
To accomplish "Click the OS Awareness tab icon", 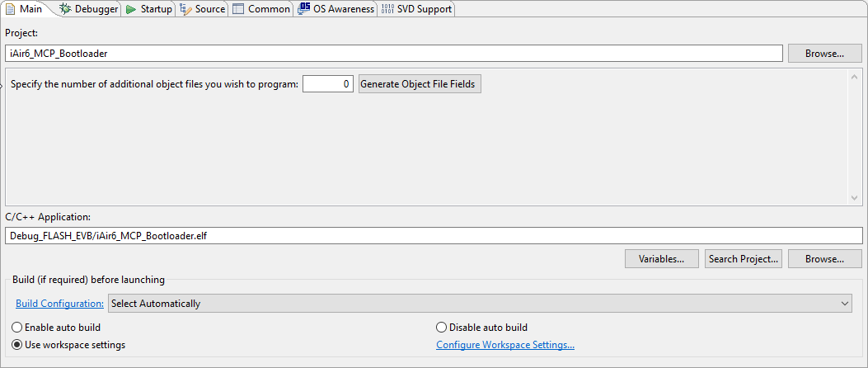I will 304,9.
